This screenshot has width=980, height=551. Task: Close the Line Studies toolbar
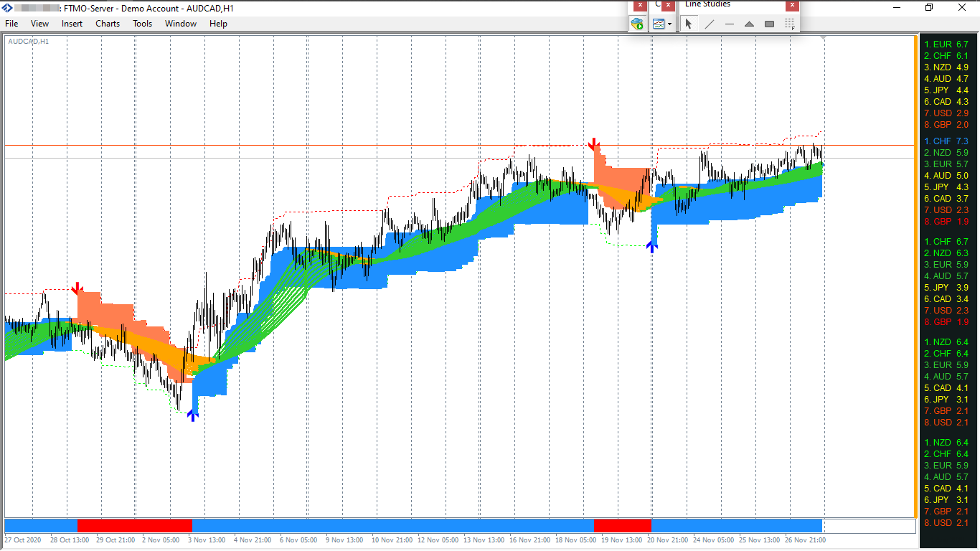[792, 5]
